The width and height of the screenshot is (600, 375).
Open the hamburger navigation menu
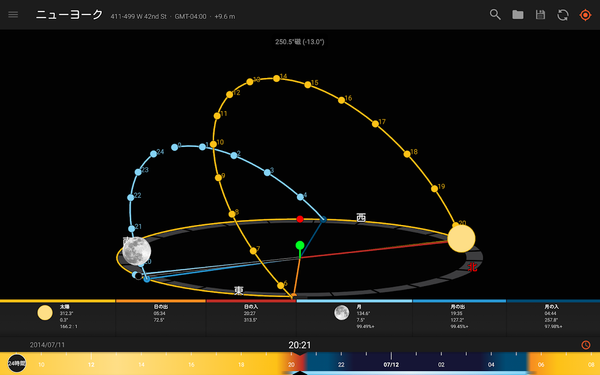pyautogui.click(x=13, y=15)
